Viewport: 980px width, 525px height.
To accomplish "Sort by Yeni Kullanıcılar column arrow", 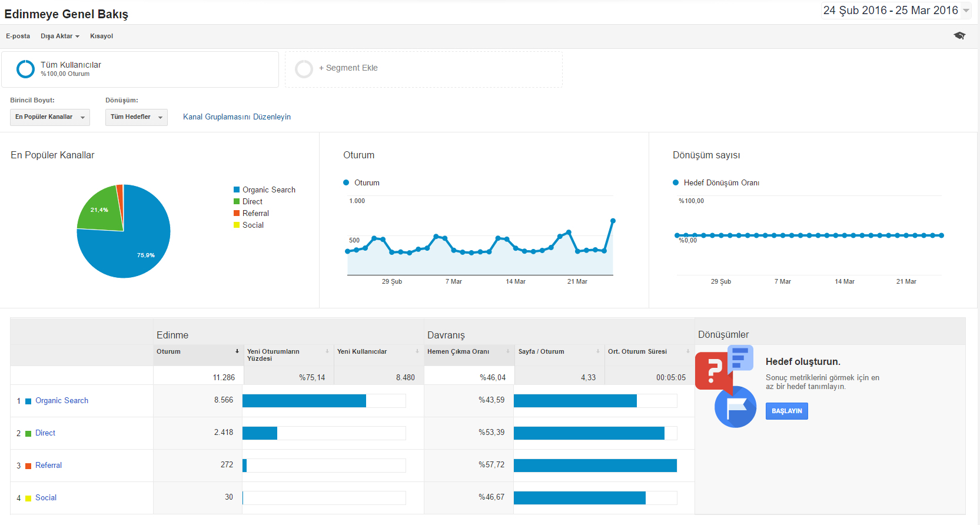I will (x=417, y=351).
